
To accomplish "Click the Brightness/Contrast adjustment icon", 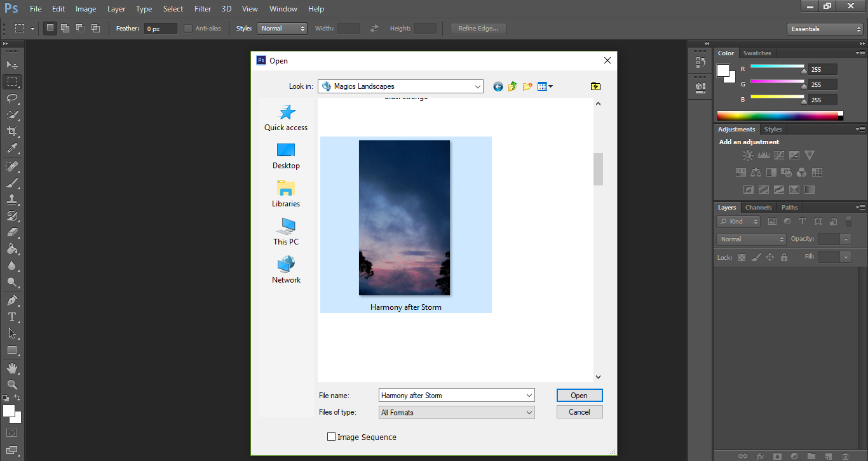I will click(748, 156).
